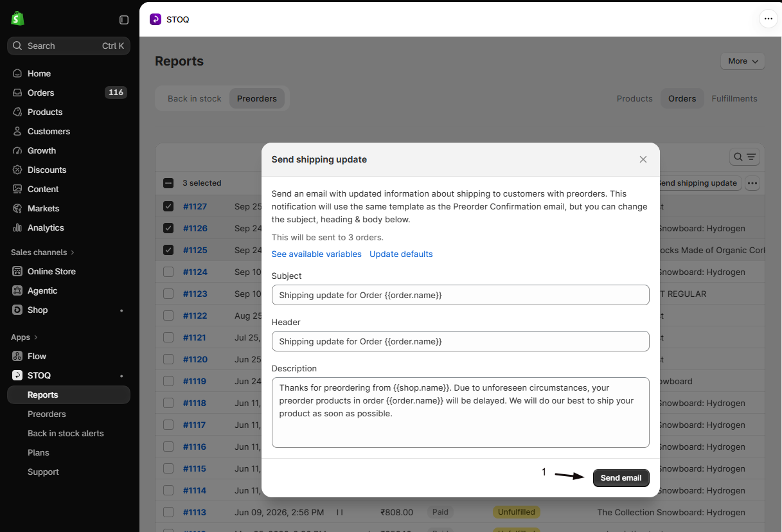
Task: Click the Header input field
Action: coord(461,341)
